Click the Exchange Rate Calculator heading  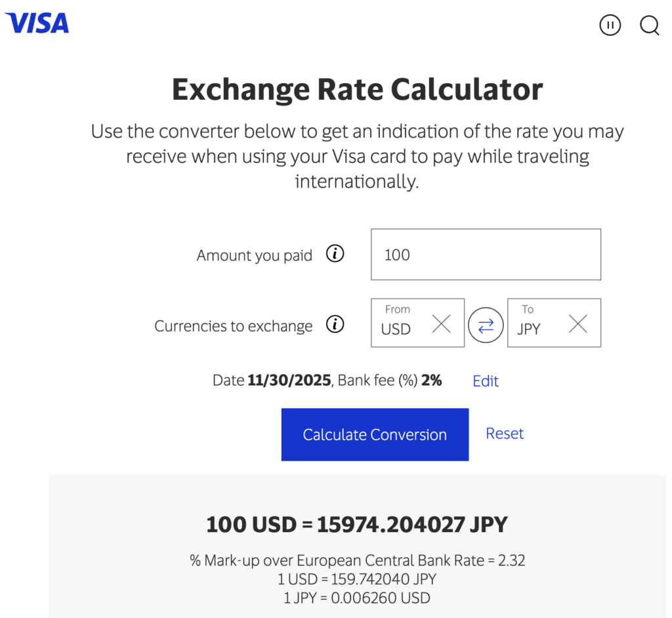357,90
